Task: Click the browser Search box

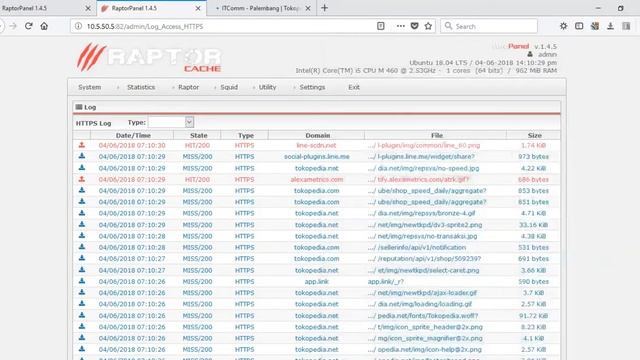Action: [x=489, y=26]
